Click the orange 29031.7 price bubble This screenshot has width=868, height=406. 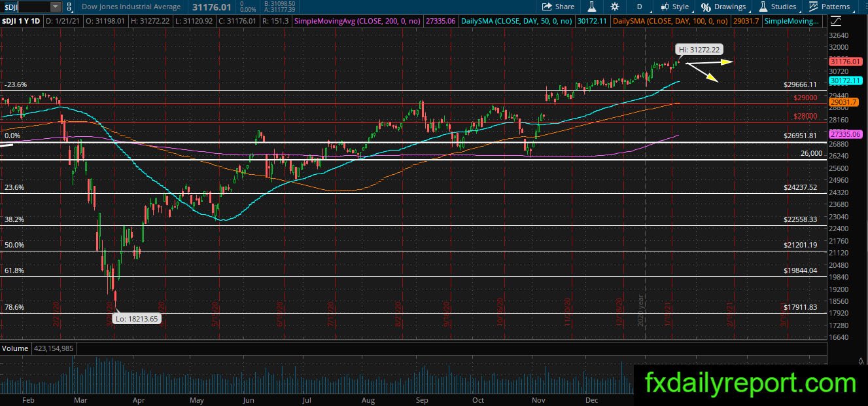(x=842, y=102)
